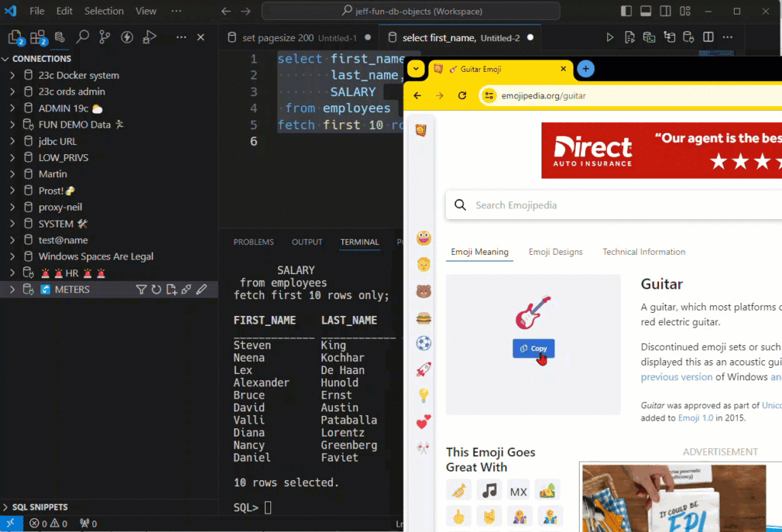782x532 pixels.
Task: Edit the METERS connection with the pencil icon
Action: coord(202,289)
